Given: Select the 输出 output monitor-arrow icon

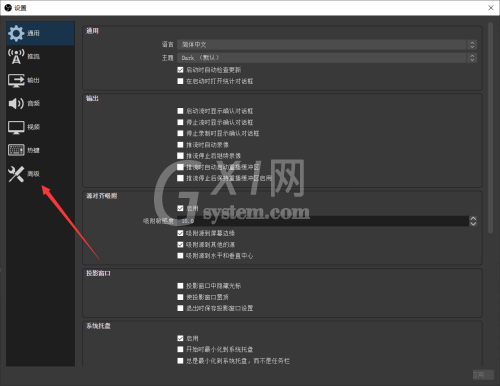Looking at the screenshot, I should (16, 80).
